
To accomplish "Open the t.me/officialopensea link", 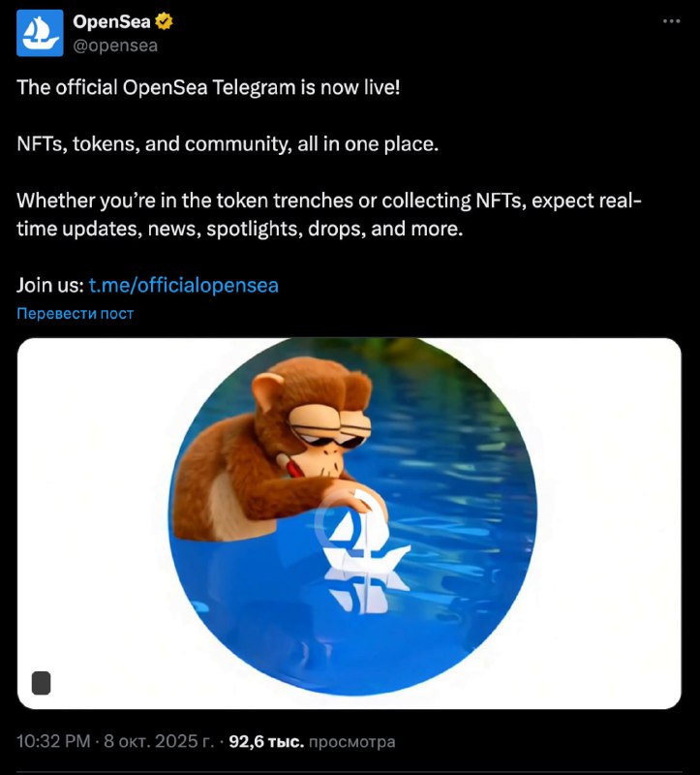I will tap(183, 285).
